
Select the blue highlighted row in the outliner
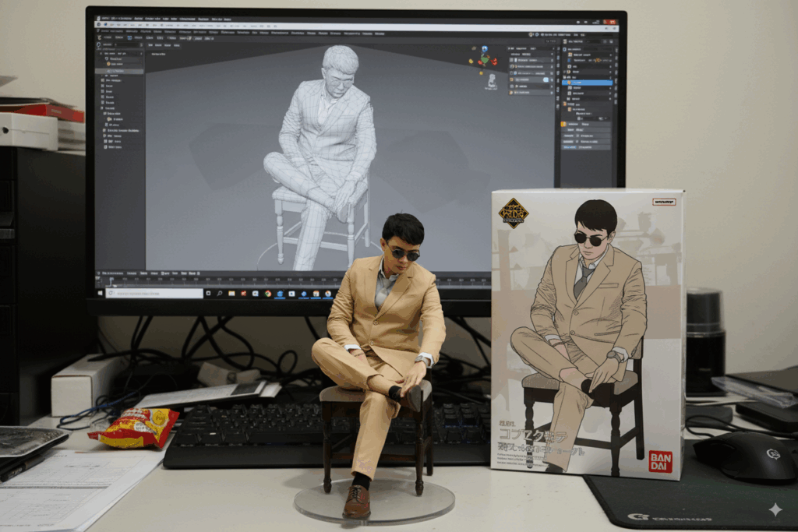(588, 82)
